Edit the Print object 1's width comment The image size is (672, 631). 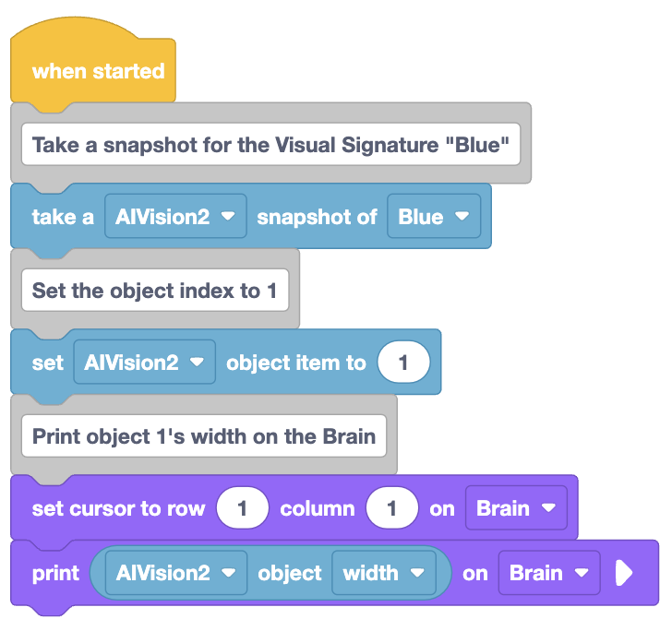pyautogui.click(x=204, y=436)
